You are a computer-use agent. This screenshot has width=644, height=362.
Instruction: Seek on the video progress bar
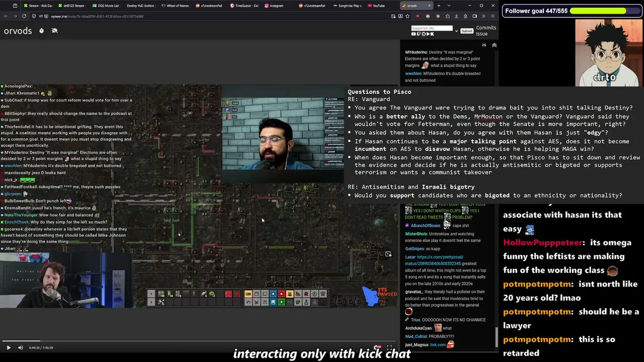tap(199, 341)
